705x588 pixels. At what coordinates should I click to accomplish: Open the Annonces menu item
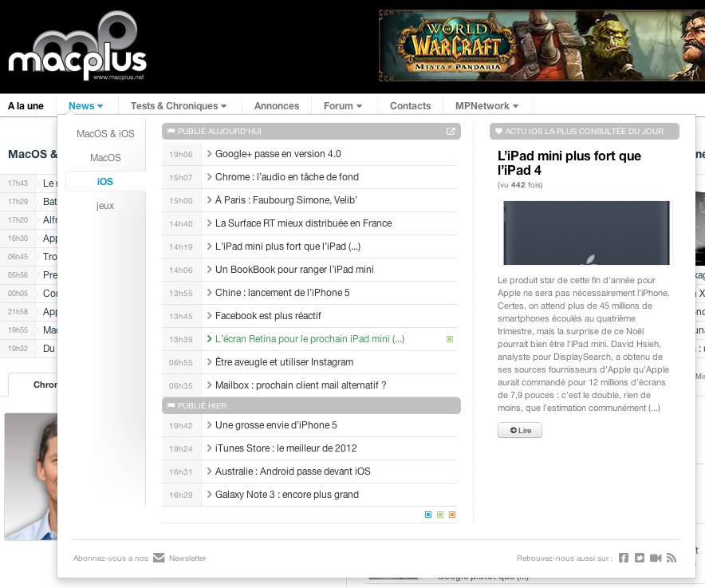277,106
